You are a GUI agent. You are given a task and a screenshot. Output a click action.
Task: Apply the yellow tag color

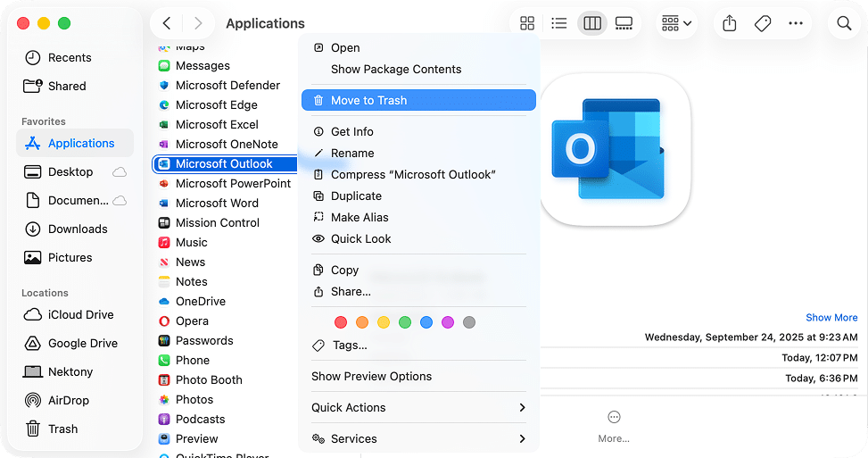[384, 322]
